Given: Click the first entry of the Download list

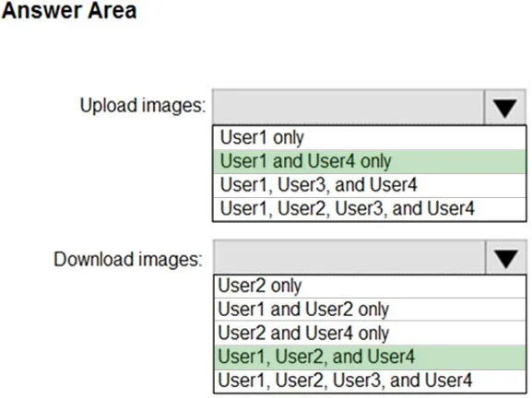Looking at the screenshot, I should pyautogui.click(x=370, y=286).
